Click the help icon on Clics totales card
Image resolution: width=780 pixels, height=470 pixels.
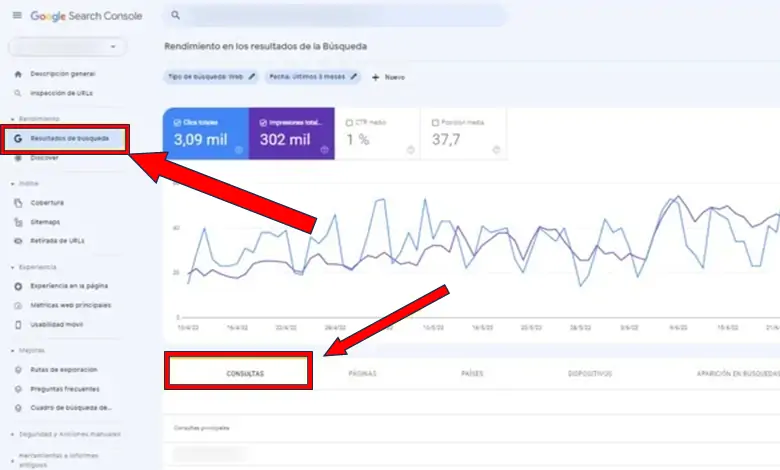[239, 150]
